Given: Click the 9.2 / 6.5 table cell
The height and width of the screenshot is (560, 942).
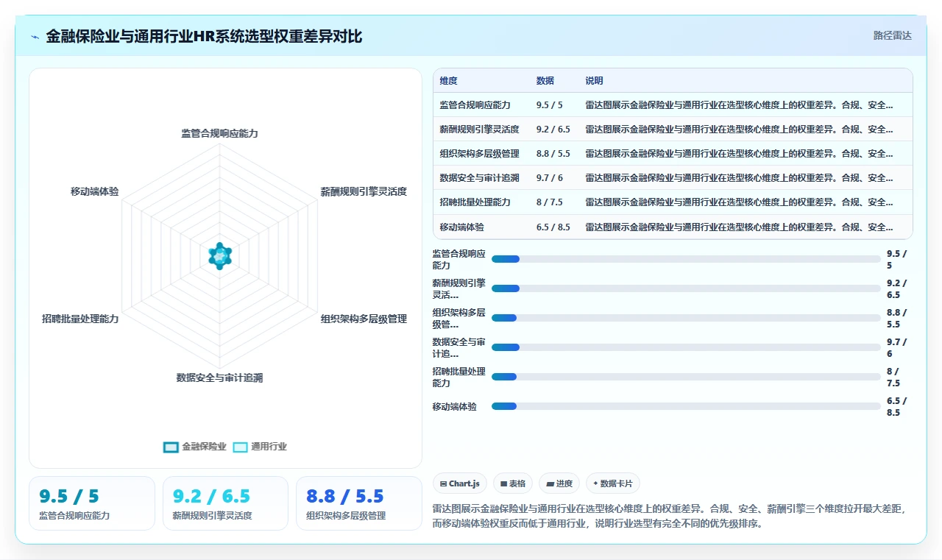Looking at the screenshot, I should coord(553,130).
